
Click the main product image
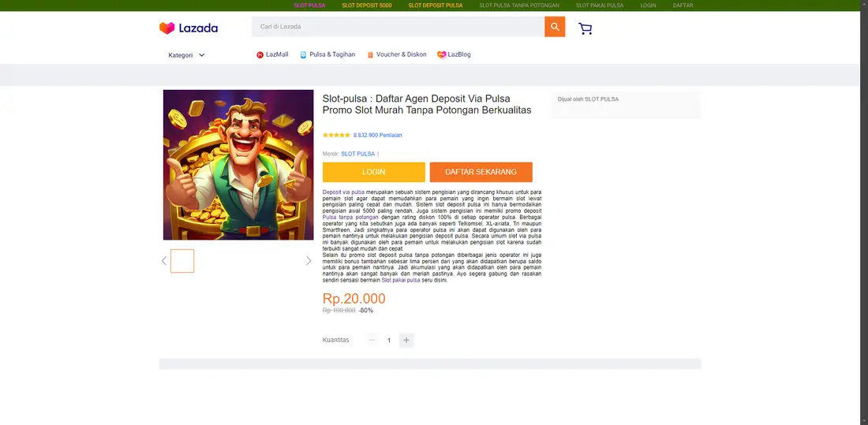238,165
